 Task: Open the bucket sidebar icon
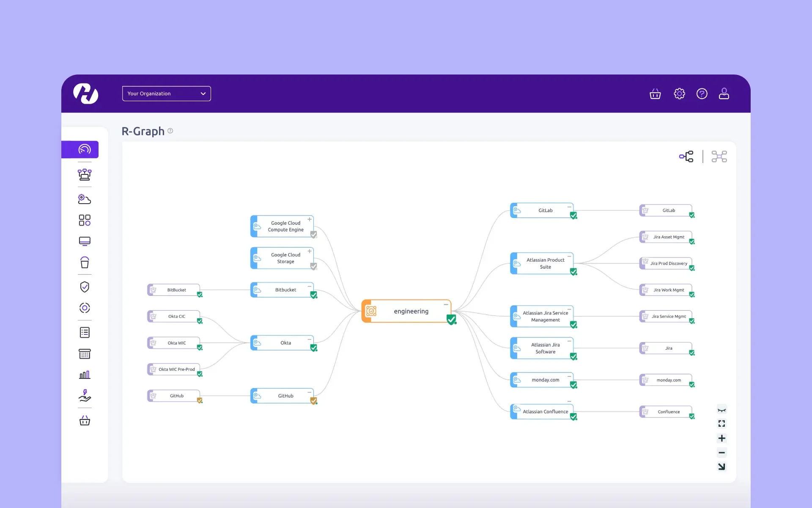click(x=85, y=262)
